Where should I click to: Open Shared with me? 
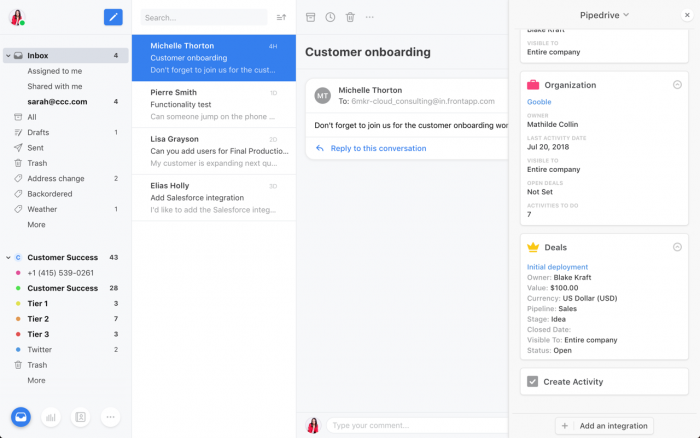tap(54, 86)
